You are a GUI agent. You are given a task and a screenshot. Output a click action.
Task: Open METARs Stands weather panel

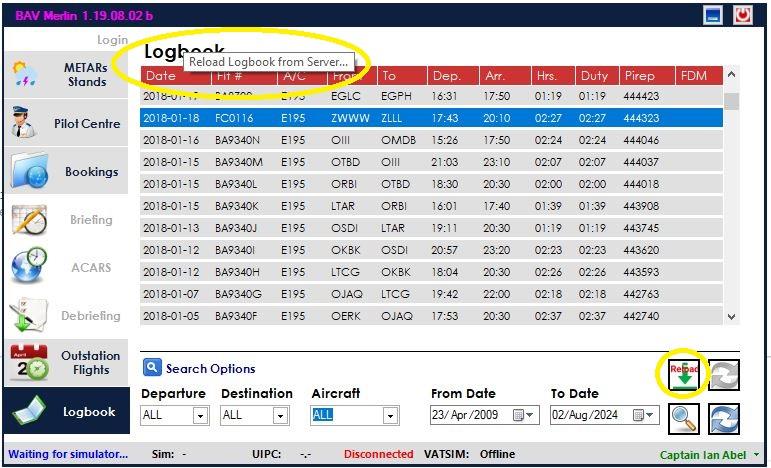tap(66, 75)
